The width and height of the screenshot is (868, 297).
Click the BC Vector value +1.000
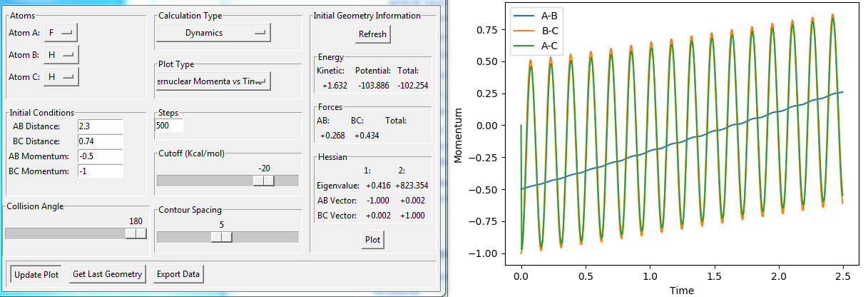414,217
